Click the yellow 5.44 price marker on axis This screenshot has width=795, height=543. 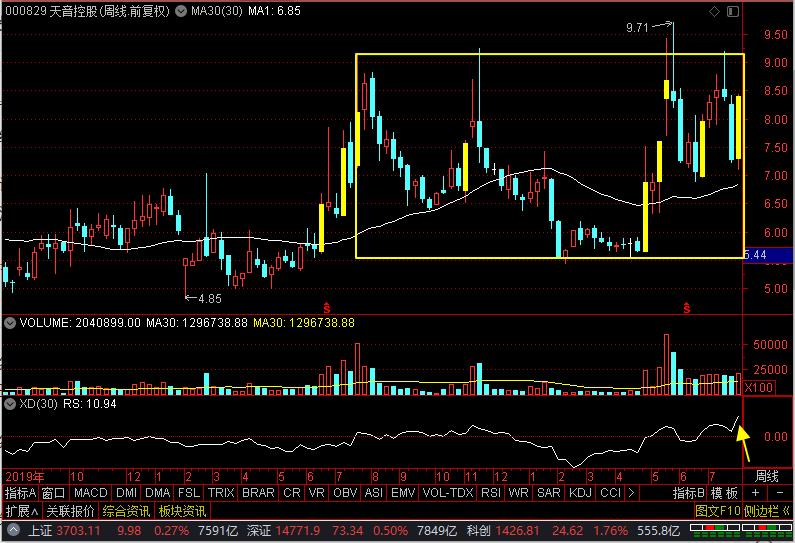point(757,256)
